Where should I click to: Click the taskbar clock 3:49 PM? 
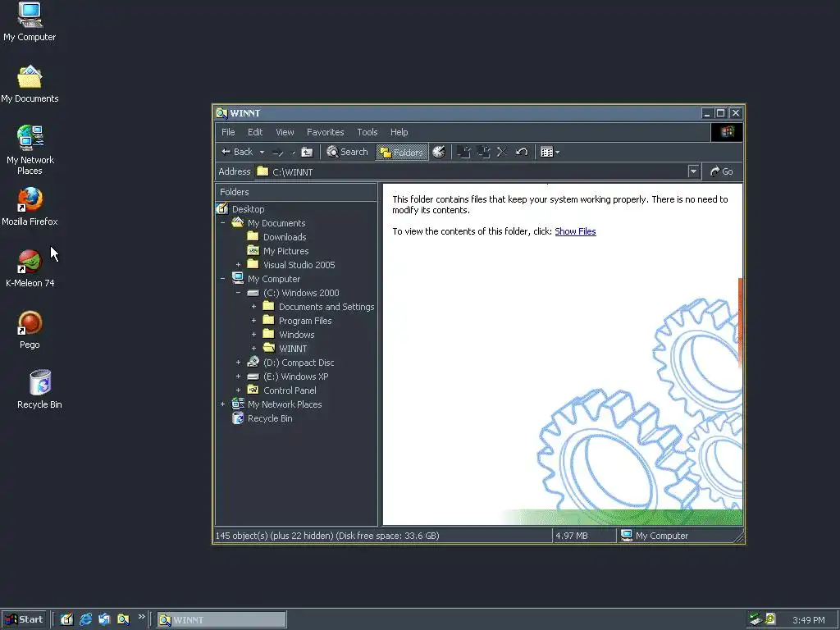[x=808, y=620]
